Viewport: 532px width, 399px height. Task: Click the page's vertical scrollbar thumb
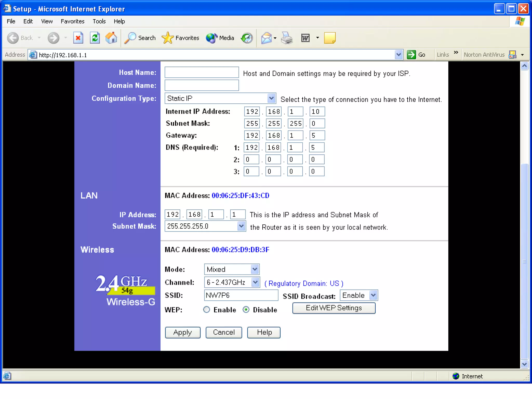click(524, 261)
